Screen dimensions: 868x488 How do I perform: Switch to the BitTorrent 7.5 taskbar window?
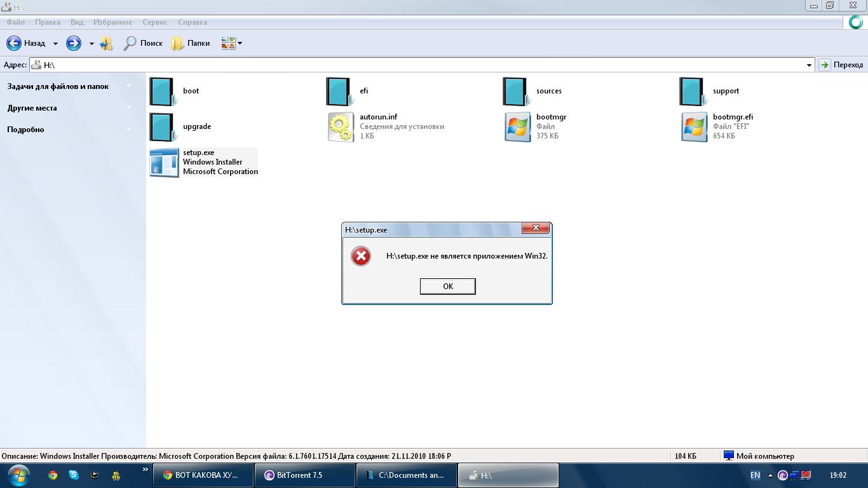point(305,475)
